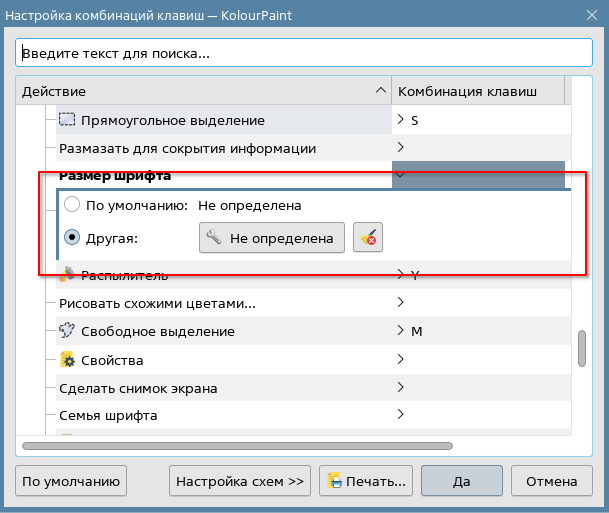
Task: Collapse the Размер шрифта shortcut editor chevron
Action: point(401,176)
